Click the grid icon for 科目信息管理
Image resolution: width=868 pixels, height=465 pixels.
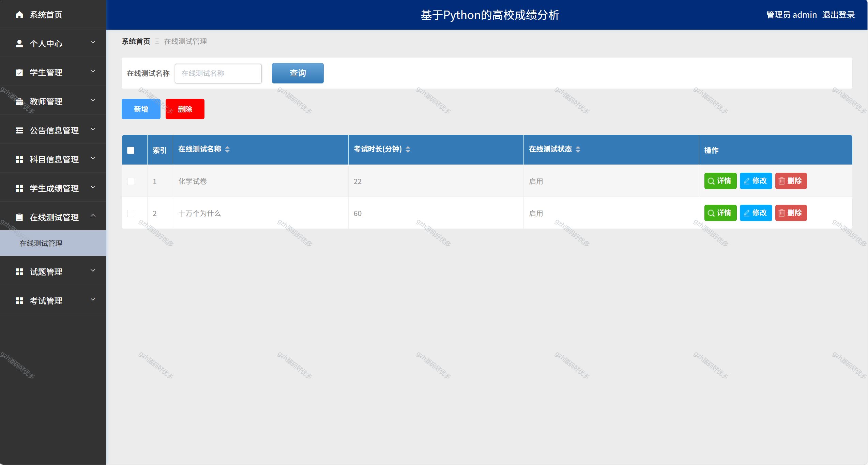[19, 159]
